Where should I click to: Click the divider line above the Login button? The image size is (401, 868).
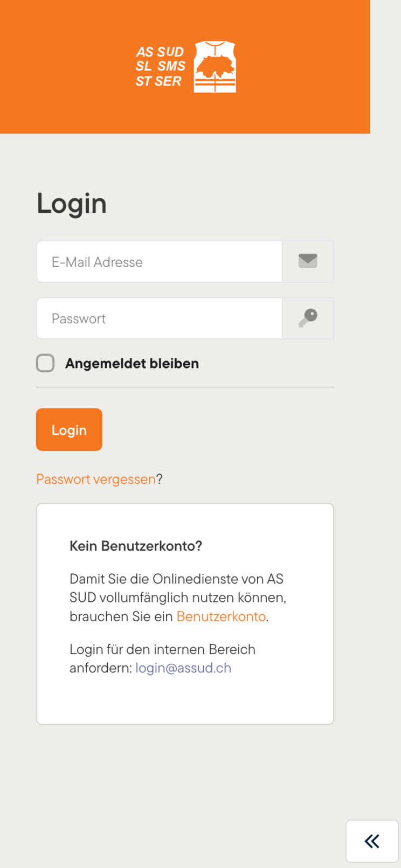185,387
